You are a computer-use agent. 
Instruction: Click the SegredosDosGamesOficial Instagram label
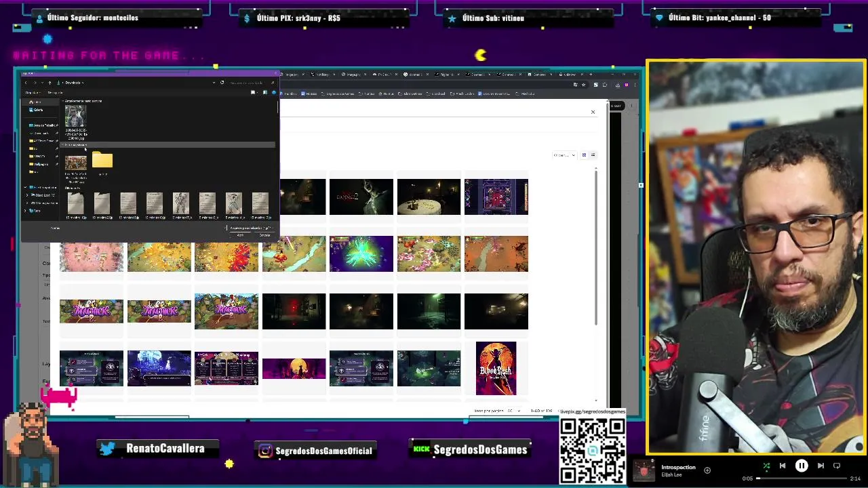point(323,451)
